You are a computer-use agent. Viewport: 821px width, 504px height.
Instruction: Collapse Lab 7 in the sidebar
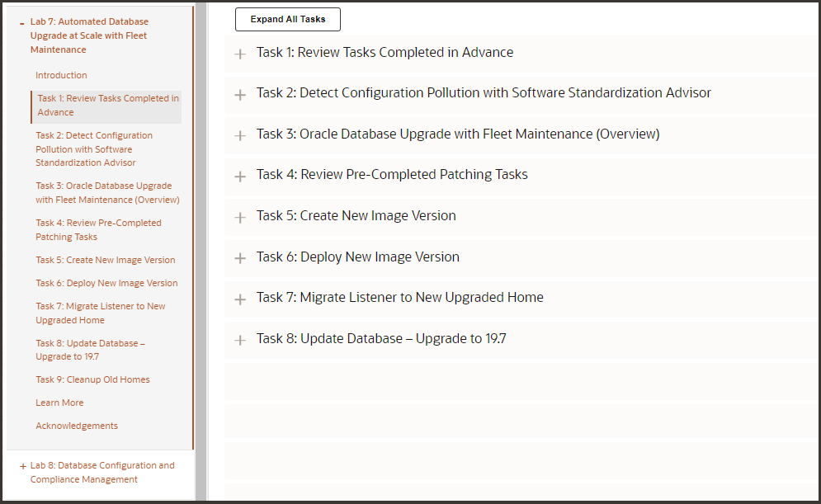21,22
